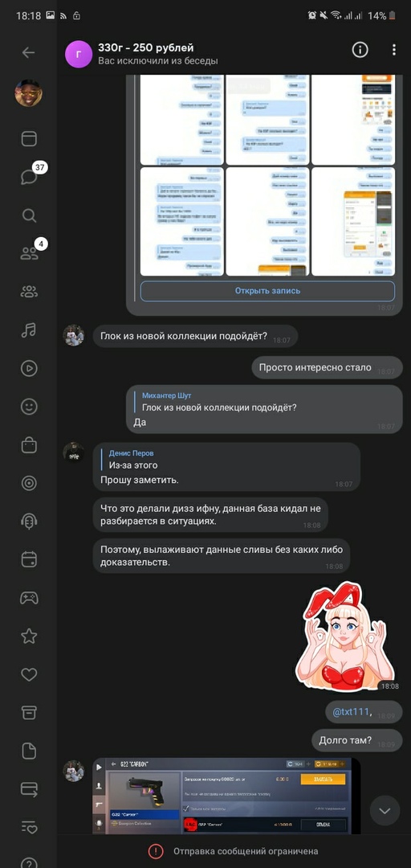Screen dimensions: 411x868
Task: Jump to latest with down chevron button
Action: [x=385, y=811]
